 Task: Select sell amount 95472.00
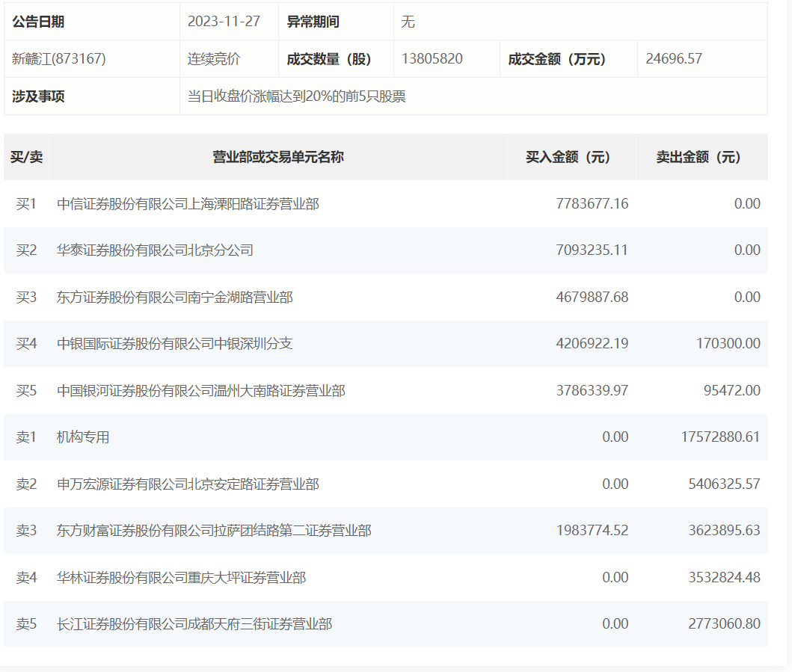click(x=732, y=390)
